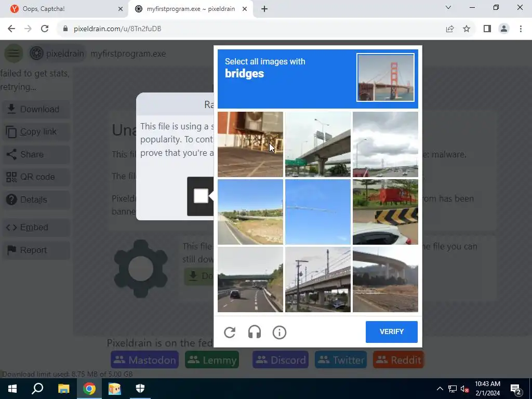Select the tile with a rail viaduct and utility poles
Viewport: 532px width, 399px height.
click(318, 279)
